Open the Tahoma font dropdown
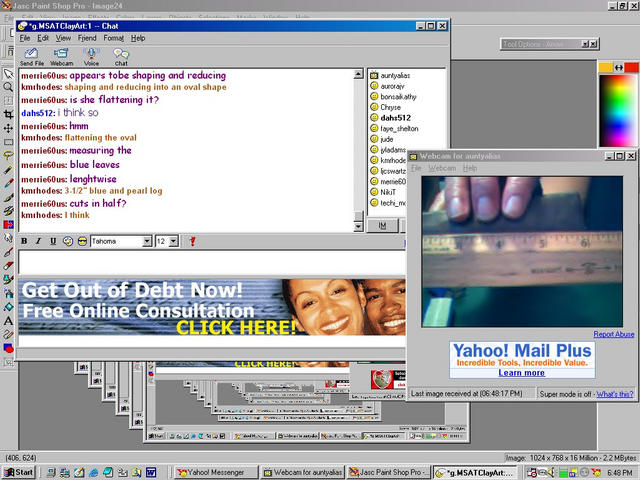Screen dimensions: 640x480 (147, 242)
